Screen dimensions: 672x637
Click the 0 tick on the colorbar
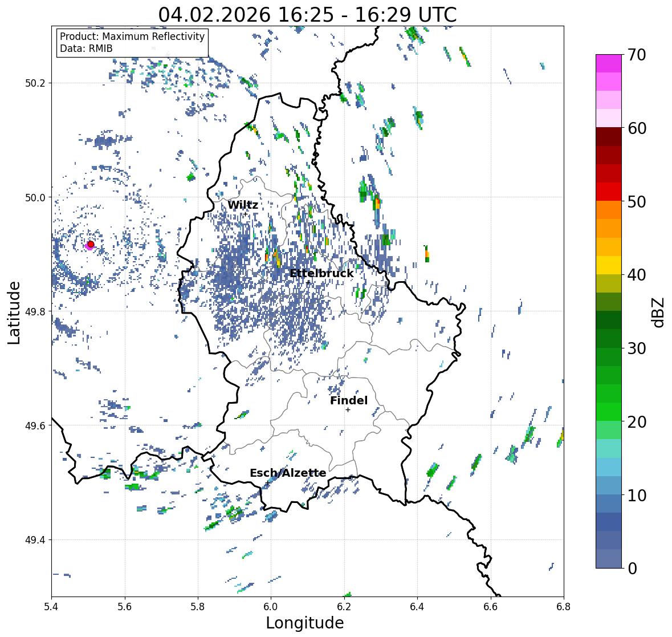click(x=632, y=569)
